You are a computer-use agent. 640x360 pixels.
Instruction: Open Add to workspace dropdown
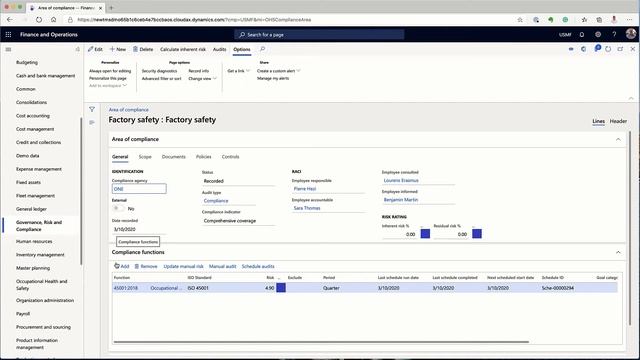click(108, 86)
